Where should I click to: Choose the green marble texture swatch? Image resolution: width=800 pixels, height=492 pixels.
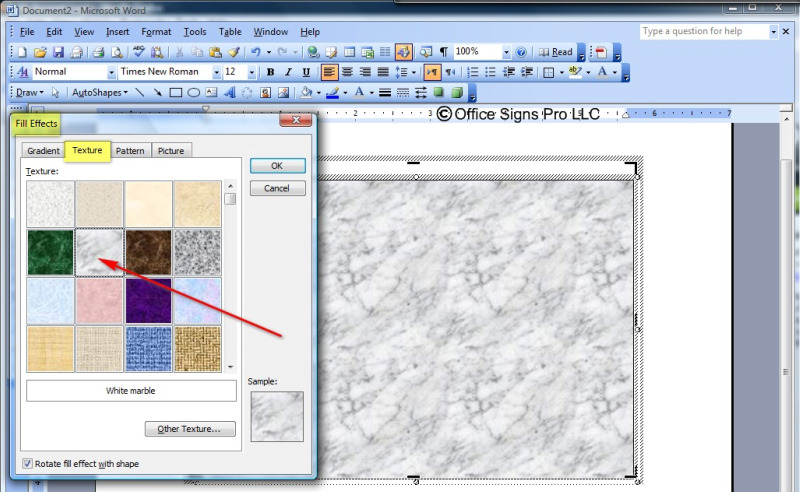click(x=50, y=252)
